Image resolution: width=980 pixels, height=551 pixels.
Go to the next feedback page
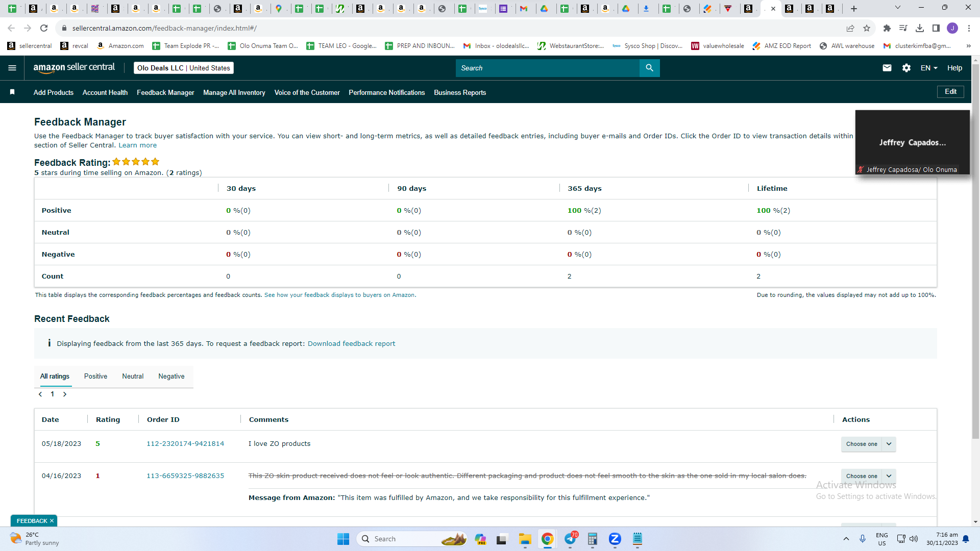(x=65, y=394)
